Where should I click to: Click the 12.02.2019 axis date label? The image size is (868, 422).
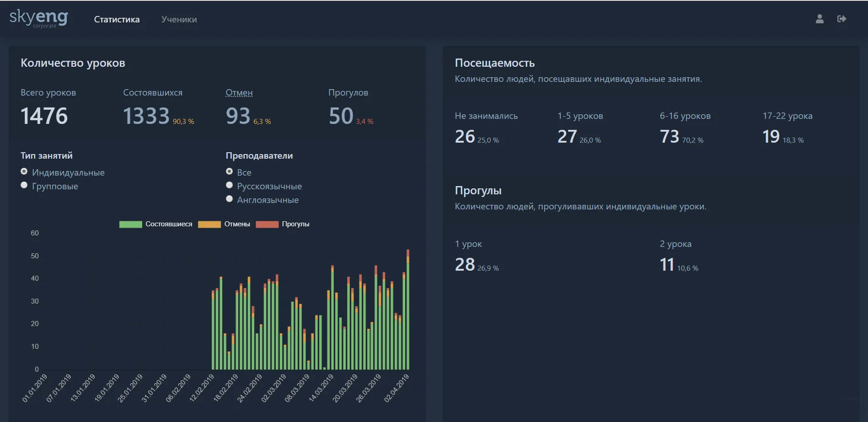tap(202, 388)
